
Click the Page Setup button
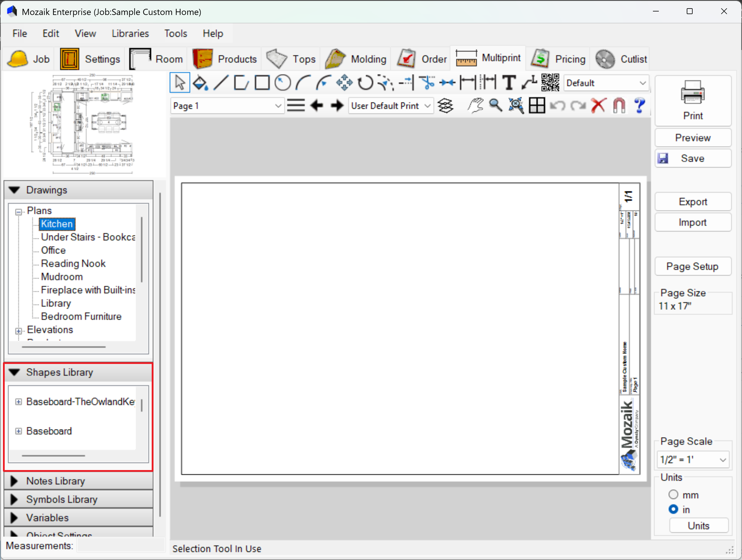coord(692,266)
